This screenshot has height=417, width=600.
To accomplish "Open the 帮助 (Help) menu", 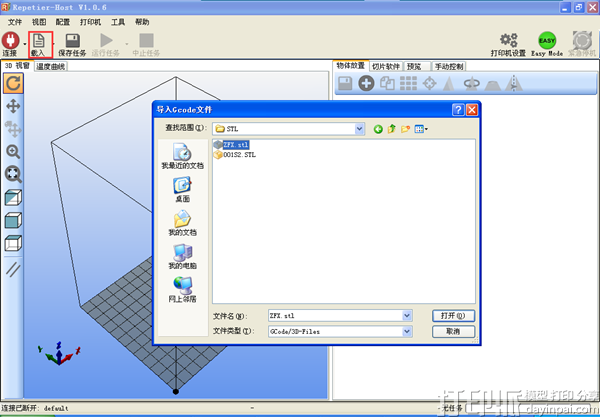I will (142, 22).
